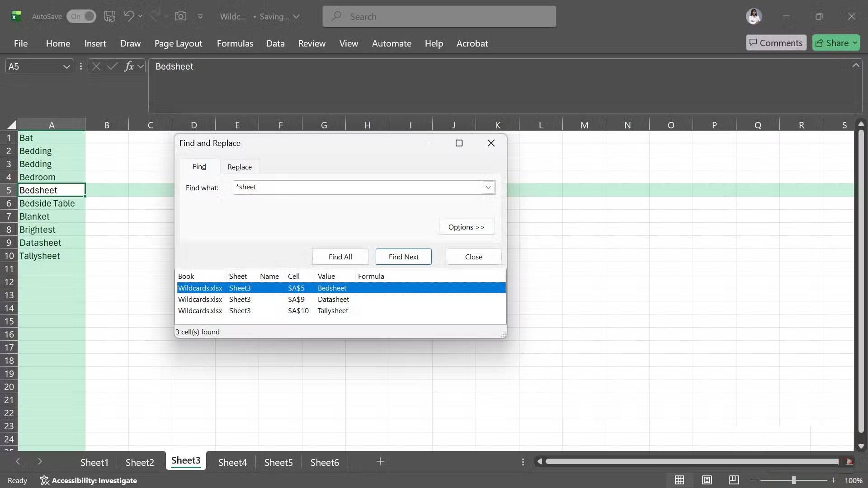Click the Find All button
Screen dimensions: 868x488
(340, 256)
